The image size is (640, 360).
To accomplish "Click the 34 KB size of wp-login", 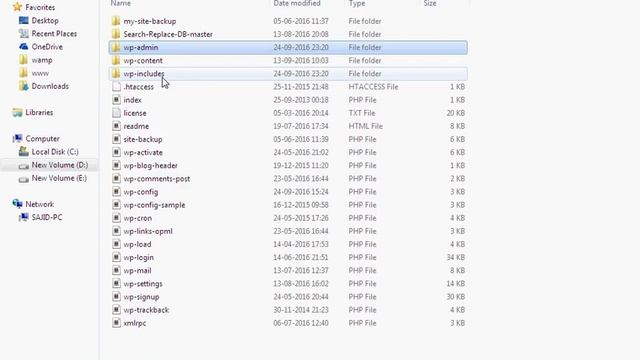I will click(x=456, y=257).
